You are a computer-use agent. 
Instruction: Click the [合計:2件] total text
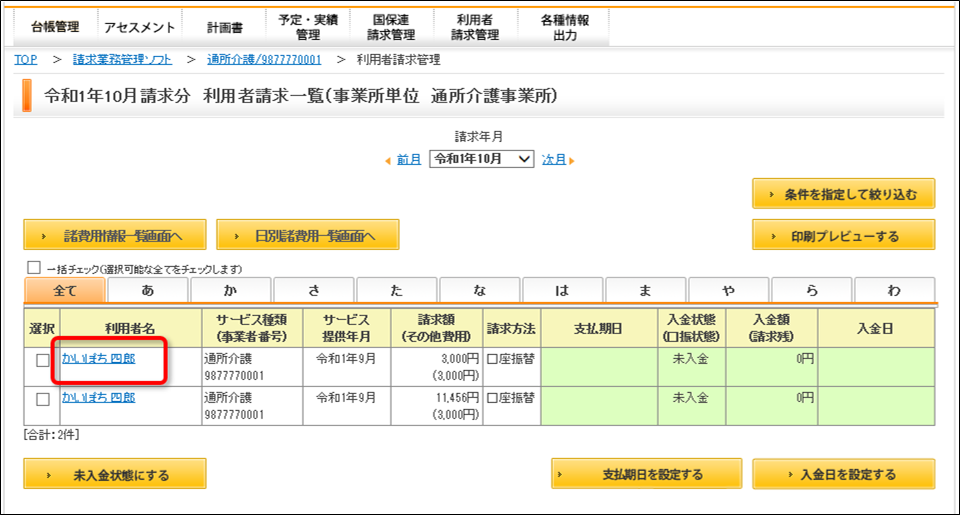pos(51,435)
